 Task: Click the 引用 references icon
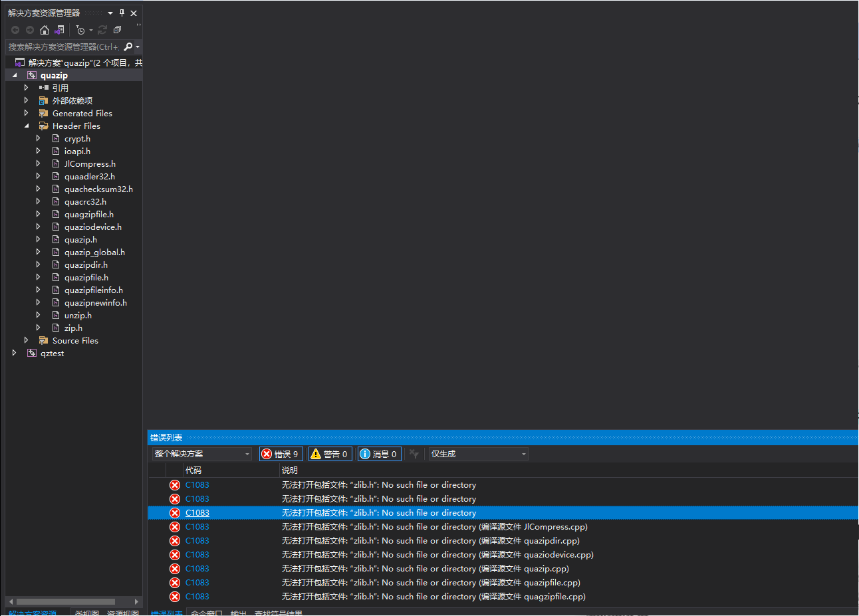coord(44,88)
